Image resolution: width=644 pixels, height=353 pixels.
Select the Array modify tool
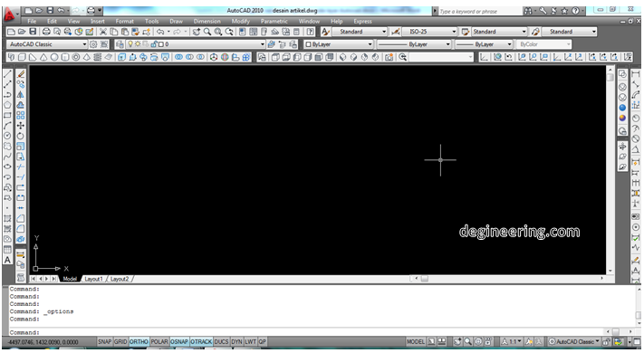(21, 115)
